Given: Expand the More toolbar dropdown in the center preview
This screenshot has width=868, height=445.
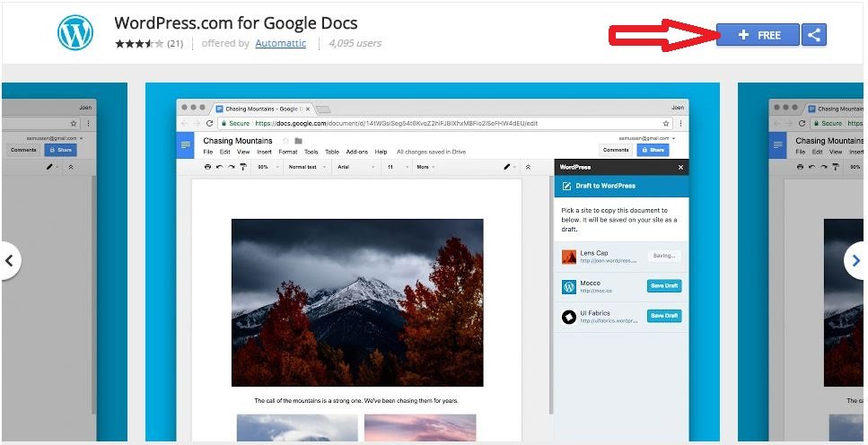Looking at the screenshot, I should (425, 167).
